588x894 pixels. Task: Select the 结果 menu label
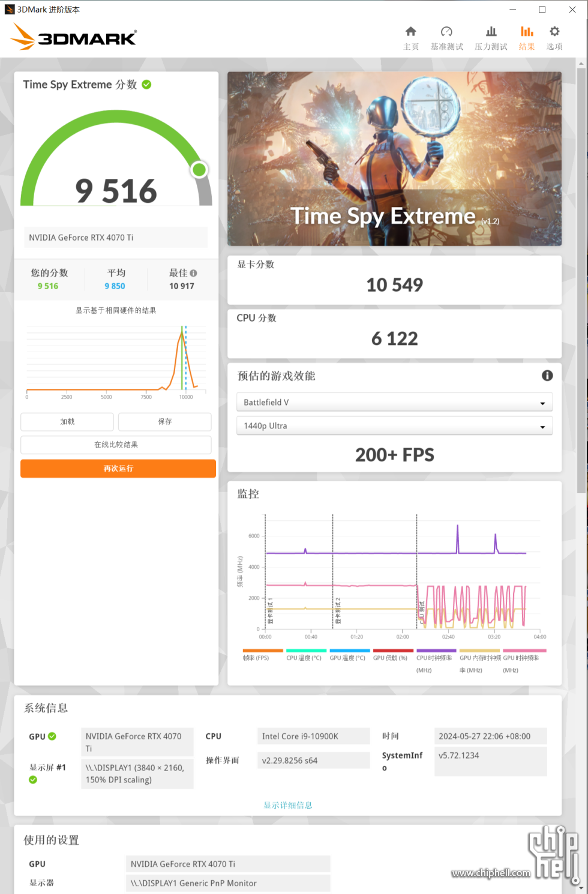(x=527, y=47)
